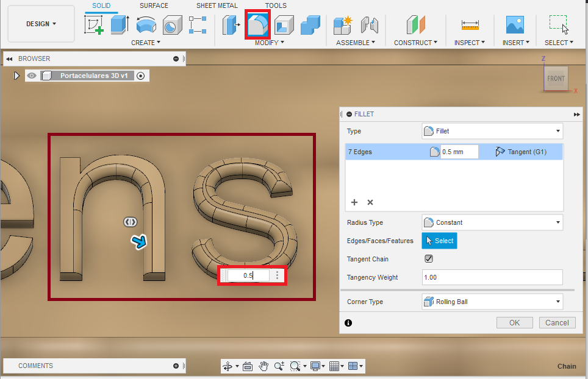Click the Edges/Faces/Features Select button
588x379 pixels.
click(439, 241)
